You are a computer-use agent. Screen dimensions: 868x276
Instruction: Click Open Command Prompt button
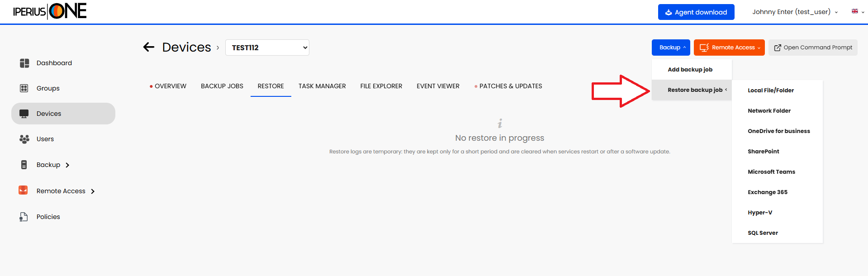[x=812, y=48]
